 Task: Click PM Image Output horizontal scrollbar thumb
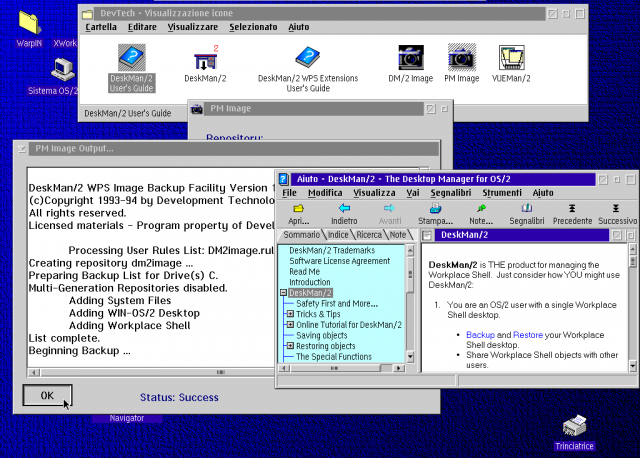point(220,372)
